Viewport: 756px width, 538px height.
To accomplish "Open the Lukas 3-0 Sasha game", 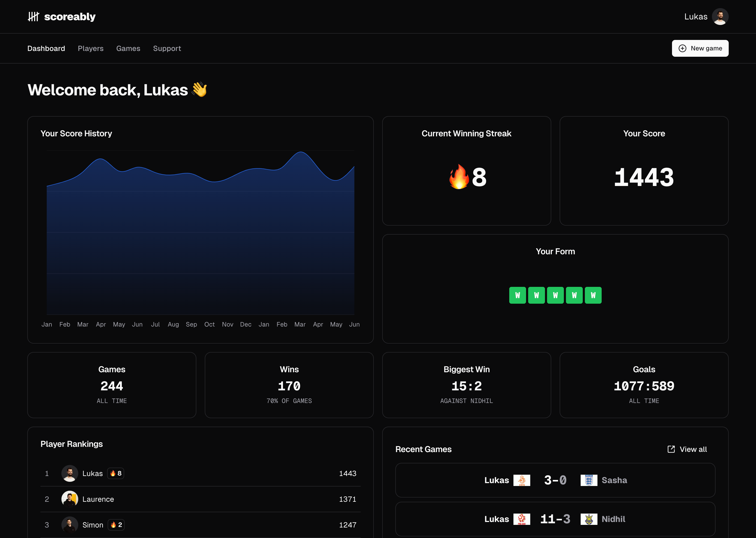I will (555, 480).
